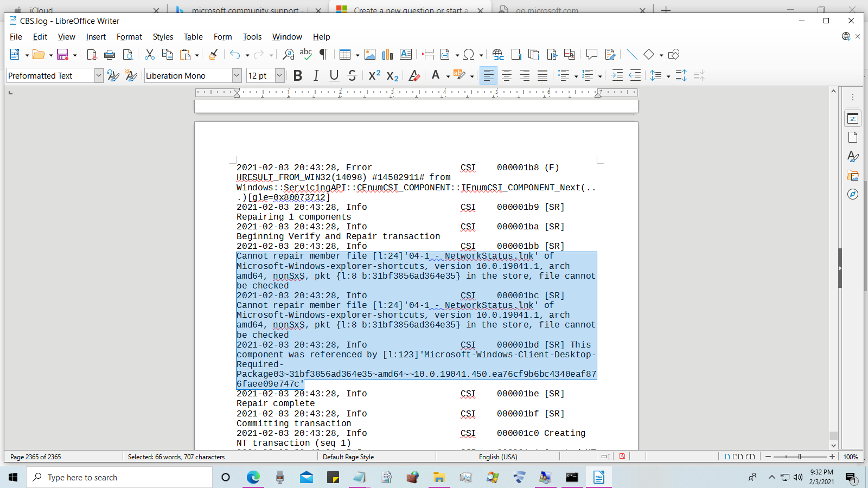Click the 100% zoom level indicator
868x488 pixels.
point(851,457)
